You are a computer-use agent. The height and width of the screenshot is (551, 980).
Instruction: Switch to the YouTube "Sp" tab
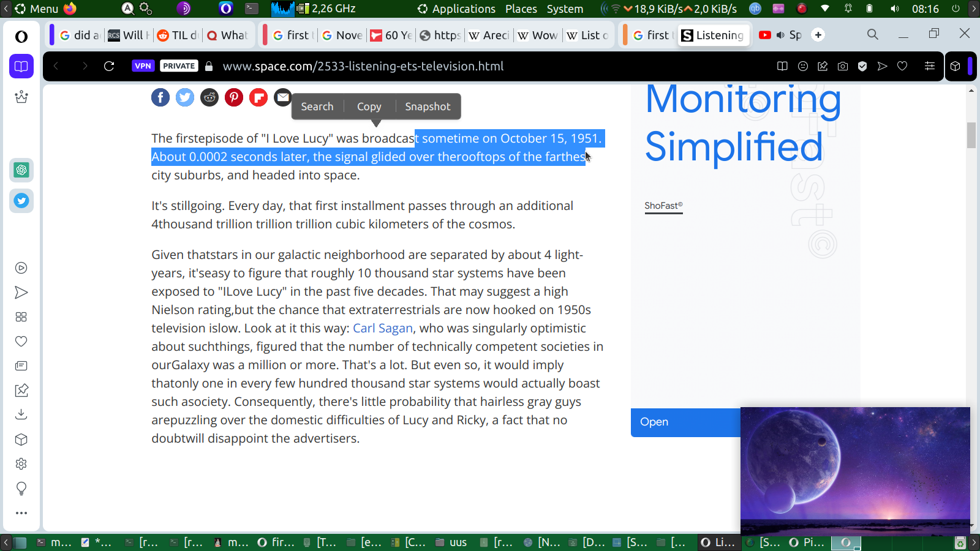tap(780, 35)
